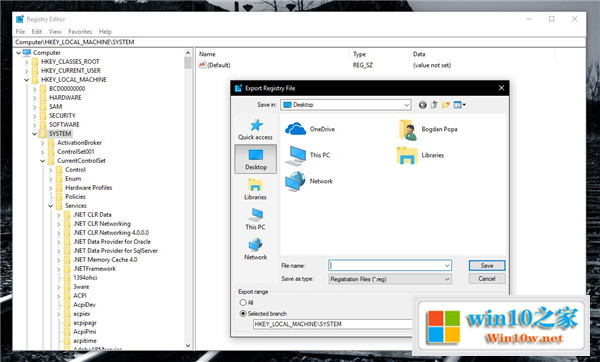Click the tree scrollbar down arrow
This screenshot has height=362, width=600.
[x=188, y=345]
